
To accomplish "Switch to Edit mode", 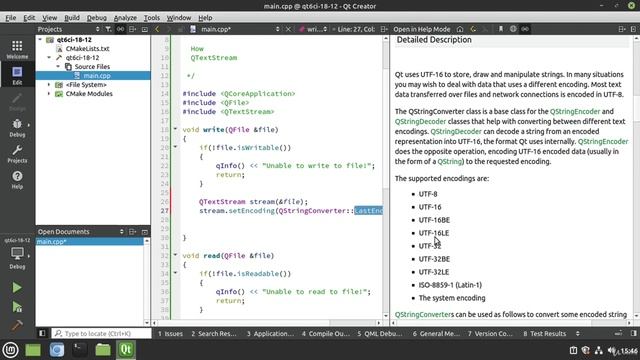I will pyautogui.click(x=17, y=76).
